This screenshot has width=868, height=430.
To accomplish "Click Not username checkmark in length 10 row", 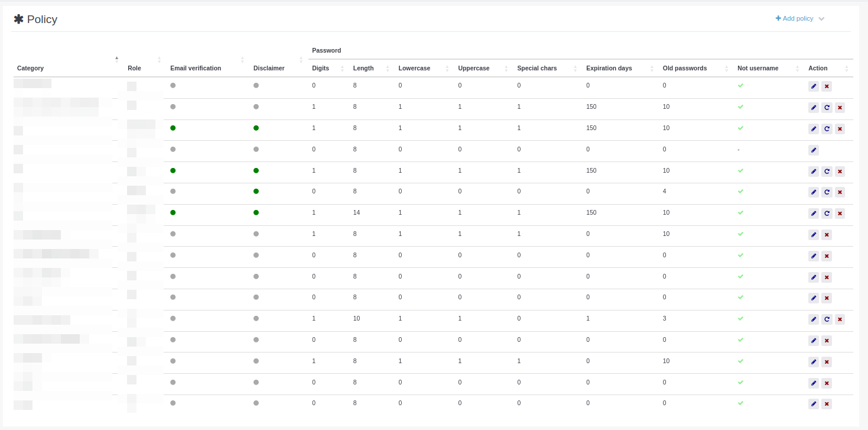I will pyautogui.click(x=740, y=318).
